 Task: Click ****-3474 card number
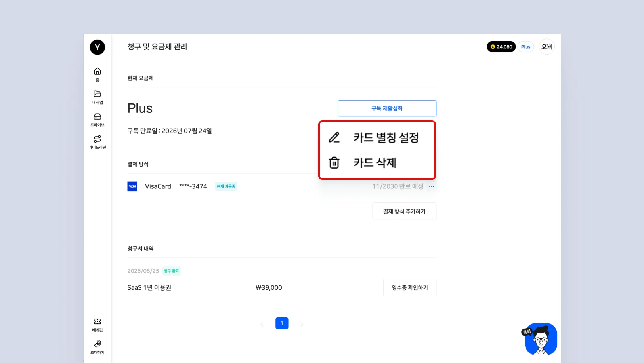point(193,186)
